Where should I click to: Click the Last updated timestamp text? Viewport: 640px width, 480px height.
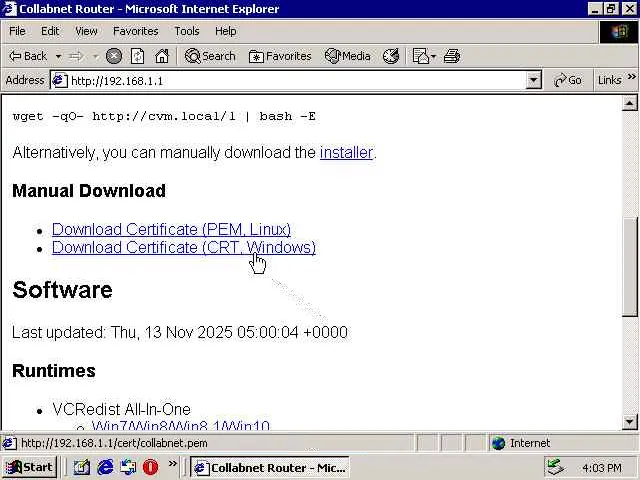(180, 332)
